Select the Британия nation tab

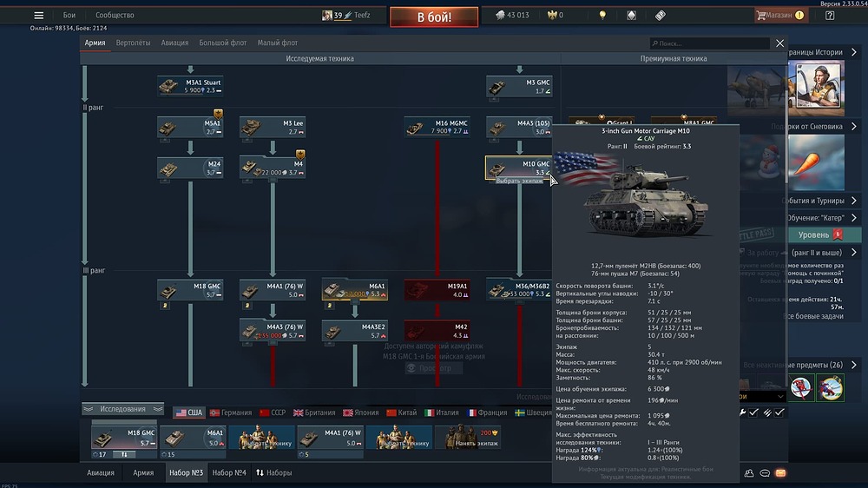314,412
